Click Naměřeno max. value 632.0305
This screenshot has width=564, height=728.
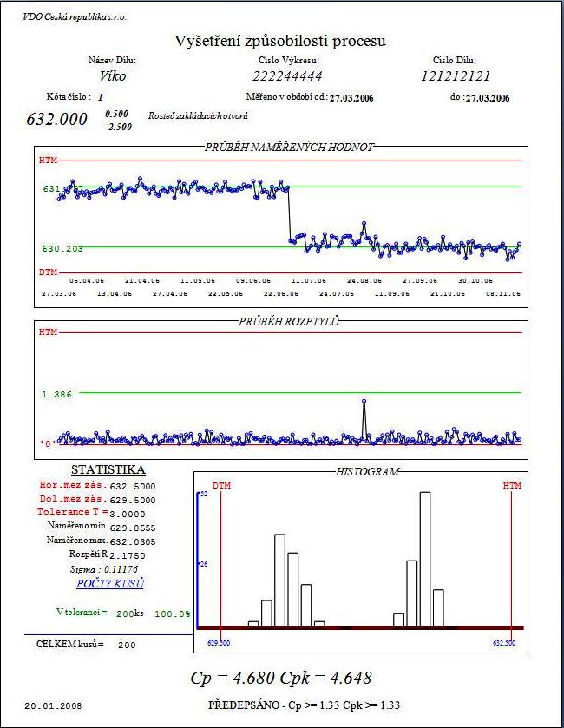[133, 541]
